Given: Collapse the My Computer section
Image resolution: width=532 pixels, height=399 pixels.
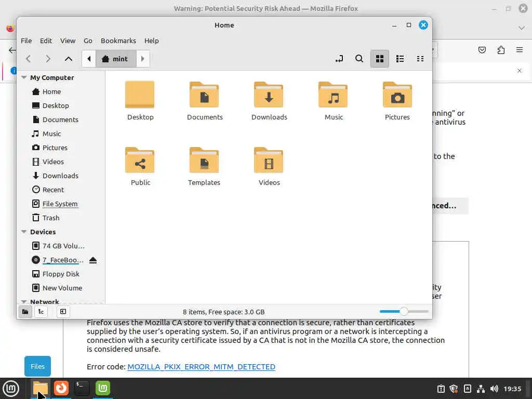Looking at the screenshot, I should [x=24, y=77].
